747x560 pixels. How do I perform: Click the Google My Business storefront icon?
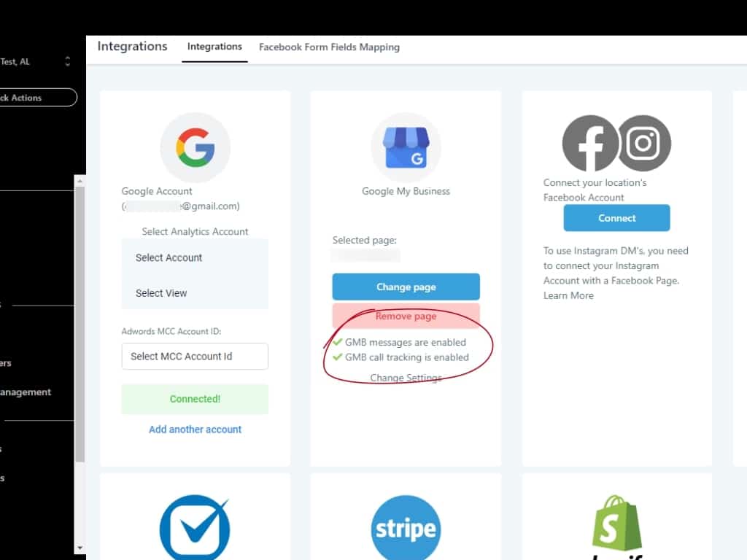pos(406,148)
